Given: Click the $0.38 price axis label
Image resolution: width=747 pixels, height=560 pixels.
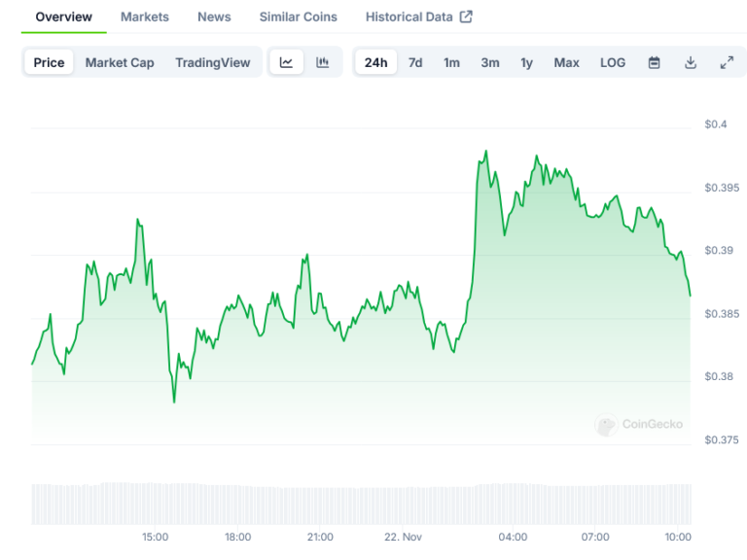Looking at the screenshot, I should [x=719, y=376].
